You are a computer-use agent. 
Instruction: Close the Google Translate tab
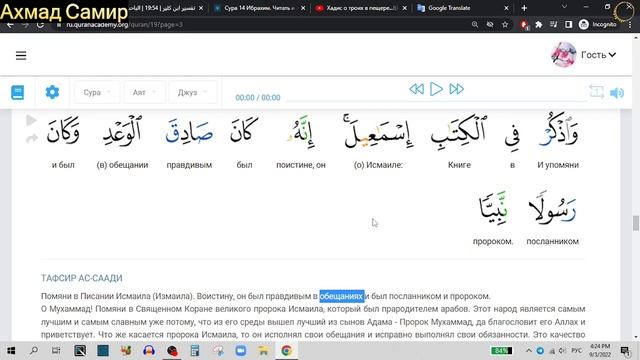(x=506, y=8)
